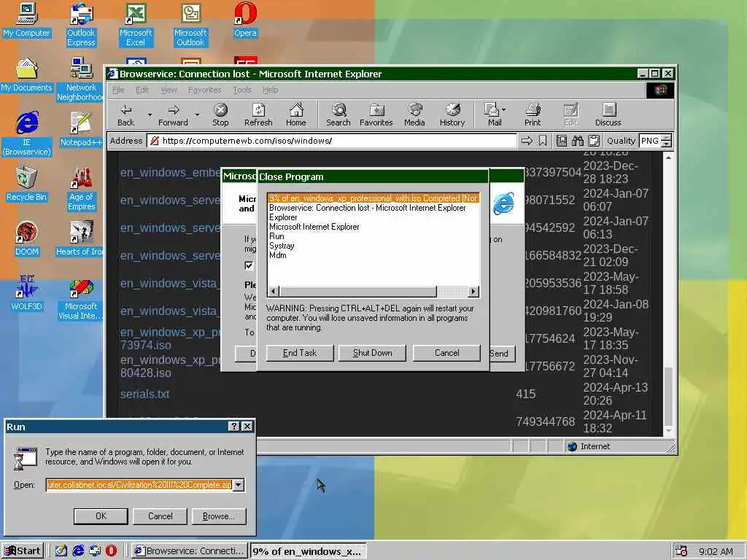
Task: Click Cancel in Close Program dialog
Action: (x=446, y=353)
